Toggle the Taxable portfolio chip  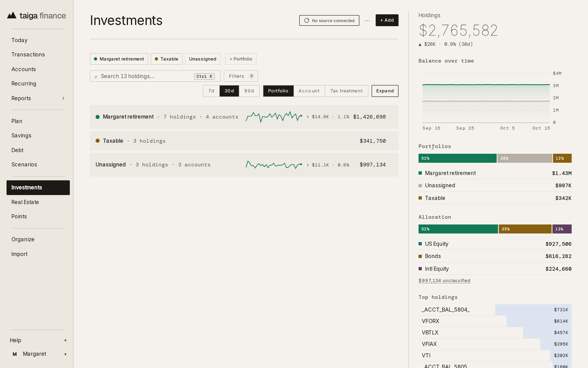point(167,59)
